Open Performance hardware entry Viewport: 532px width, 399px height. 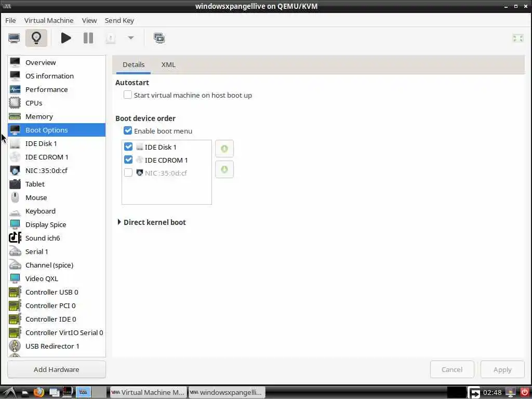point(57,89)
